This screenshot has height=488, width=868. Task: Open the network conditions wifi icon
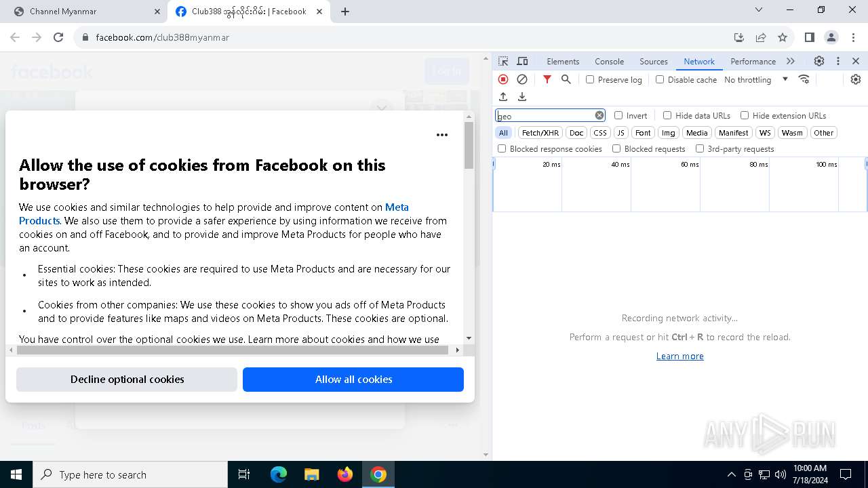(x=804, y=79)
